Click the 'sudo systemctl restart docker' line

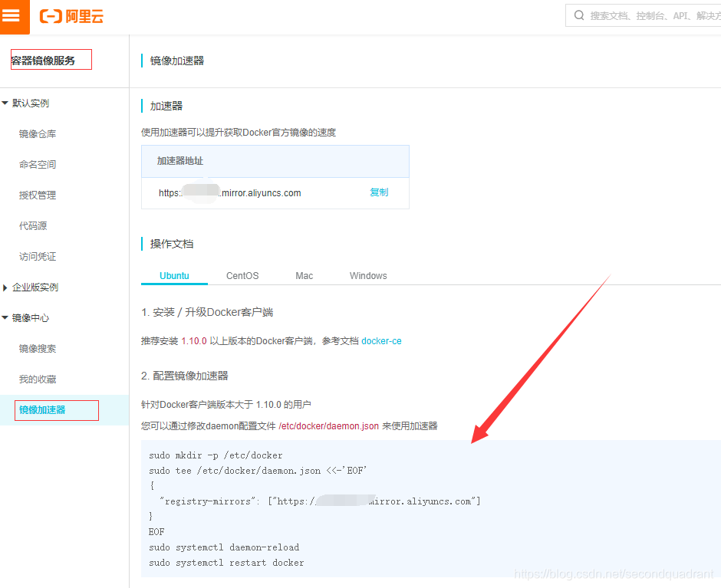click(226, 563)
